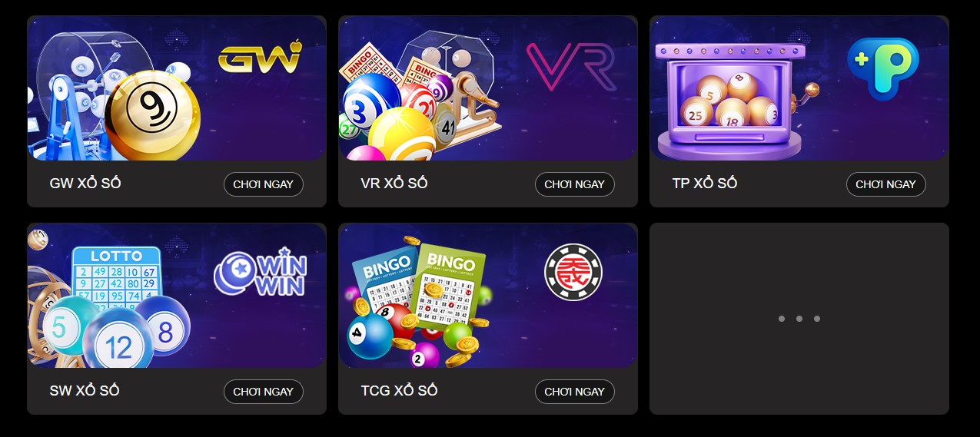The image size is (980, 437).
Task: Select the SW lottery banner image
Action: 177,296
